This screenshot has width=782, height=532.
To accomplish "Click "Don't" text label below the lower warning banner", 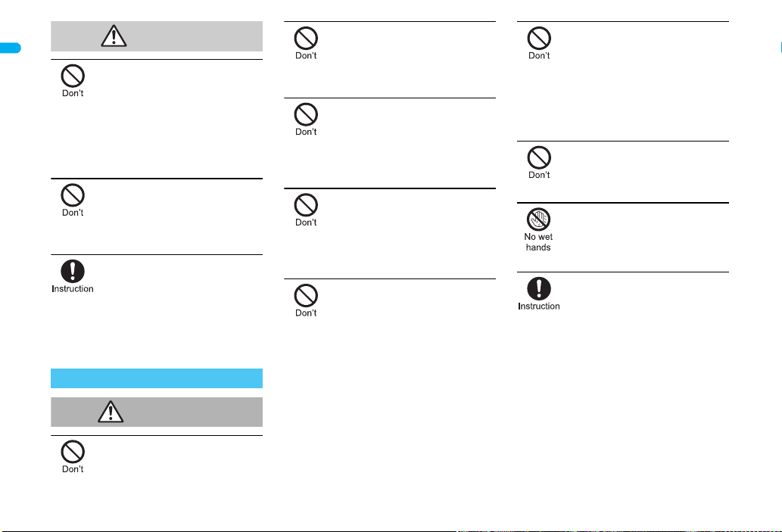I will click(x=73, y=469).
